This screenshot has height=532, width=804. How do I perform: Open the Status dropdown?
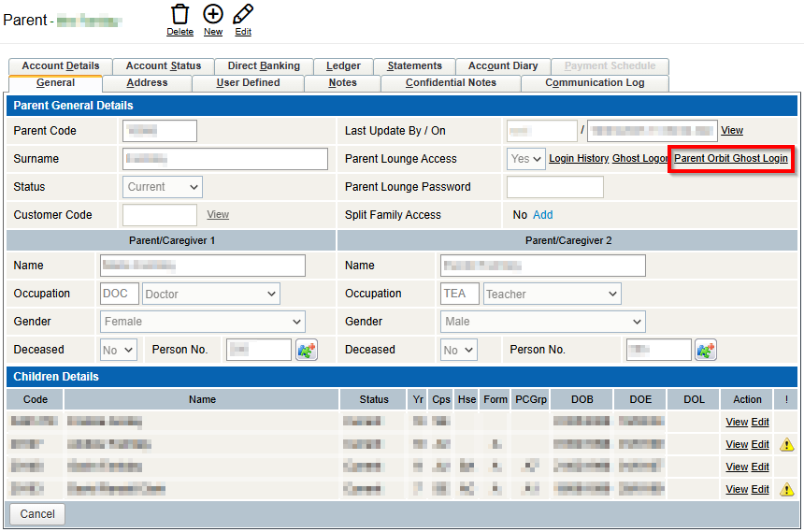click(163, 187)
